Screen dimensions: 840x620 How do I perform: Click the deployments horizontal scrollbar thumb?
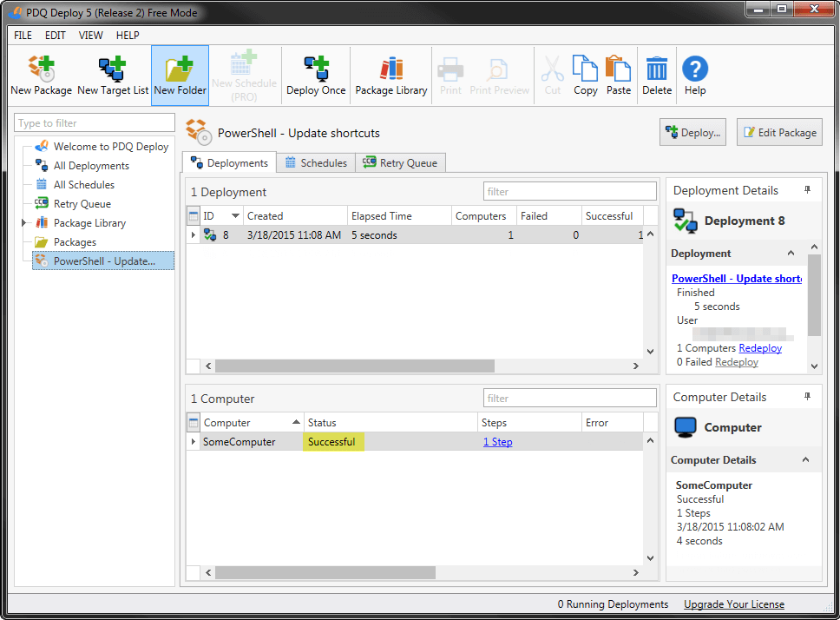point(355,366)
